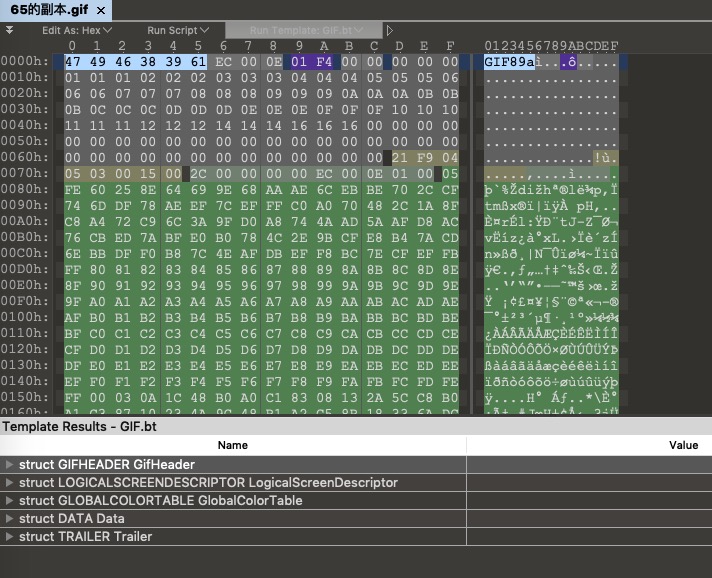
Task: Click address label 0150h:
Action: [x=25, y=398]
